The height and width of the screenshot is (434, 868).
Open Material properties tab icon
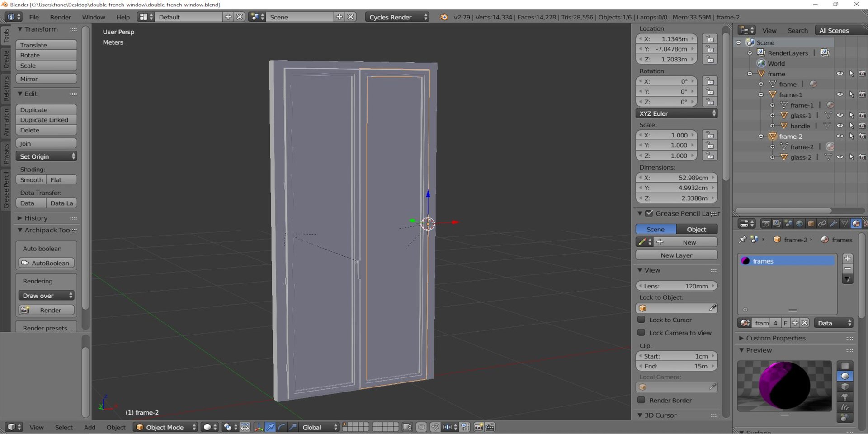pyautogui.click(x=856, y=224)
